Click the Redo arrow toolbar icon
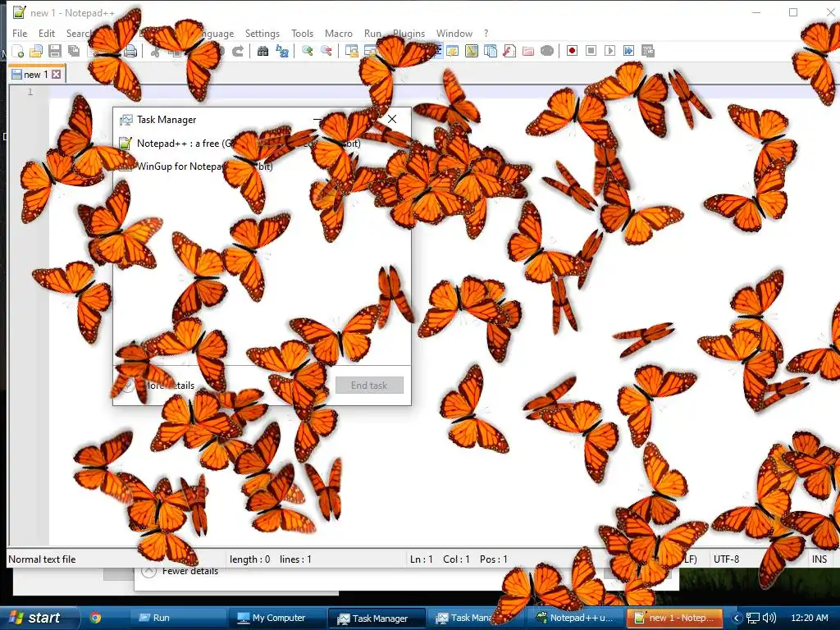Viewport: 840px width, 630px height. (238, 51)
